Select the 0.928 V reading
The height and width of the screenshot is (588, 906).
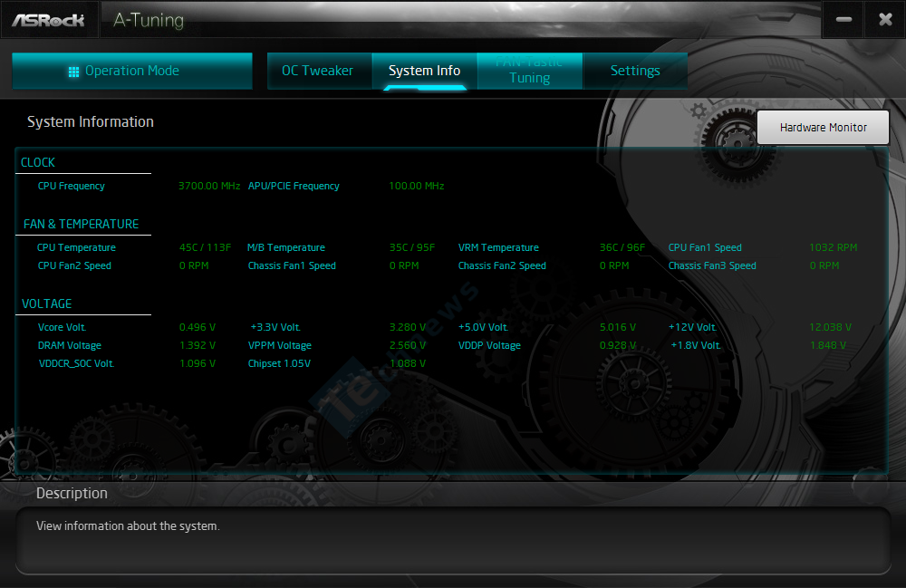pyautogui.click(x=618, y=345)
